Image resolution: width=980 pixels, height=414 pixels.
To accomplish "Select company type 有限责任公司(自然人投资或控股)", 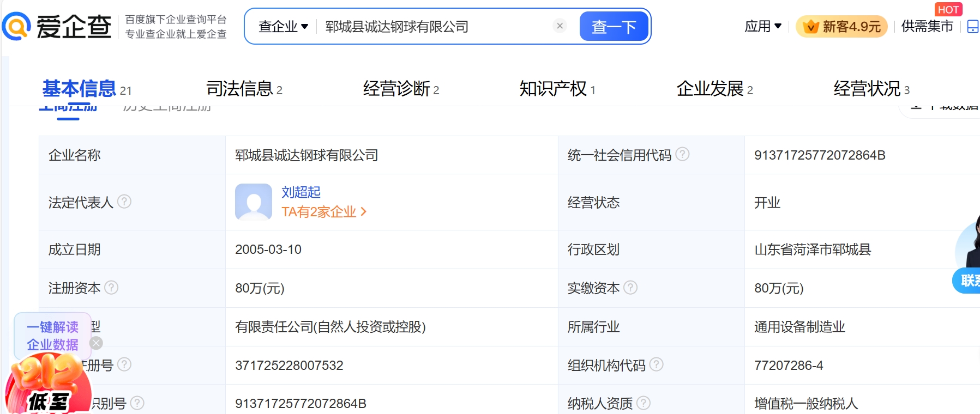I will click(x=330, y=327).
